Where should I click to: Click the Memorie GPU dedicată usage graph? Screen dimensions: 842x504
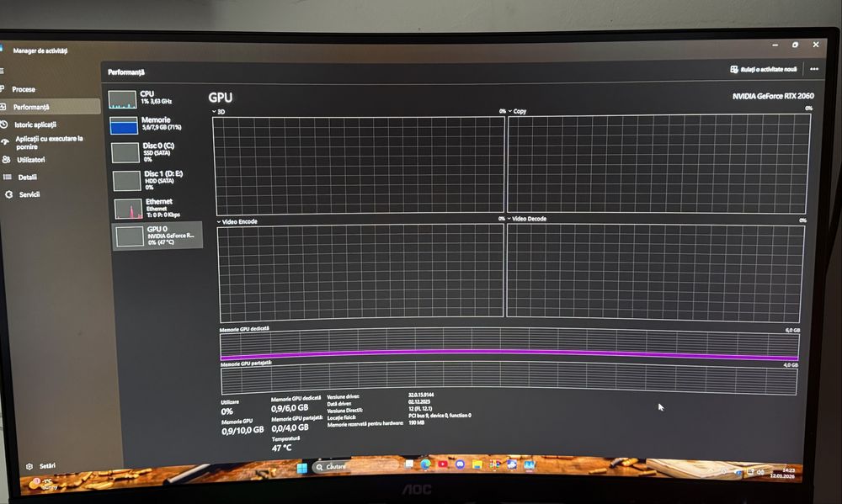[509, 346]
